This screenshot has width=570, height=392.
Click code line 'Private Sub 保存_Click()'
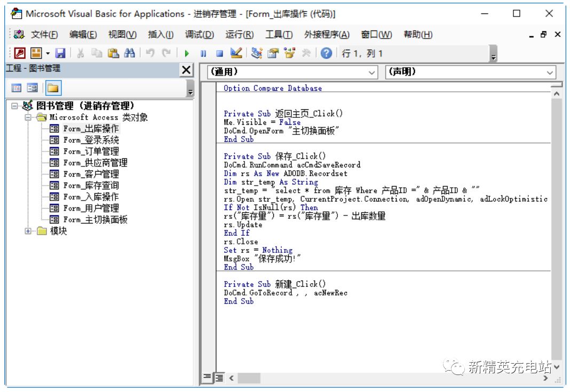[275, 156]
